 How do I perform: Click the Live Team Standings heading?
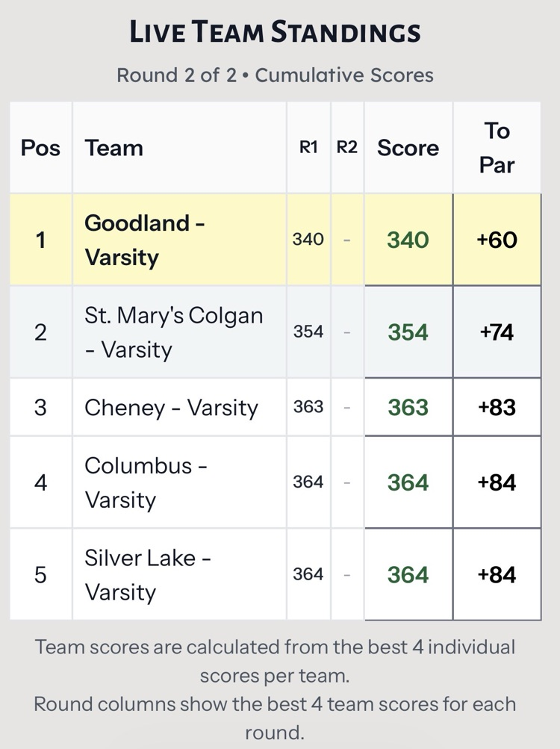(276, 32)
